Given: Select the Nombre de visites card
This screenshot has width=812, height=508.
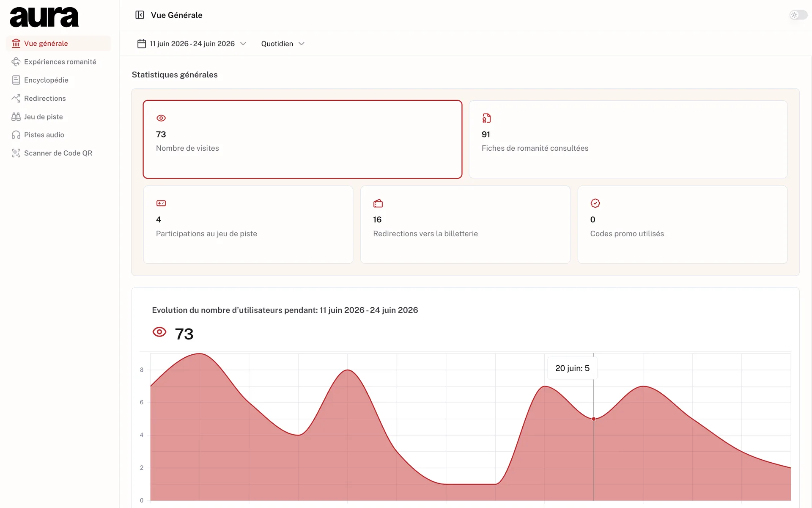Looking at the screenshot, I should tap(302, 139).
